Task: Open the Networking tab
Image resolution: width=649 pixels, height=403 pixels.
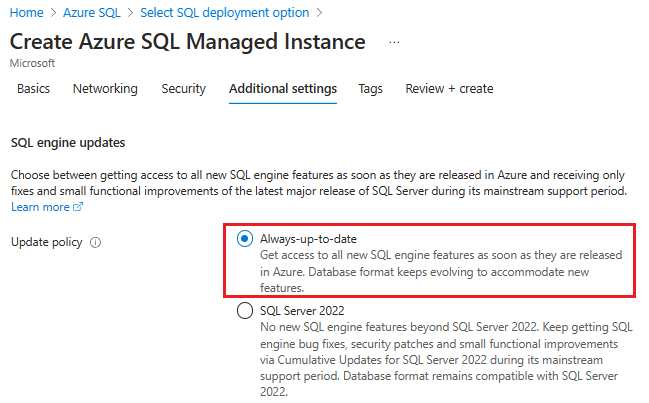Action: point(105,89)
